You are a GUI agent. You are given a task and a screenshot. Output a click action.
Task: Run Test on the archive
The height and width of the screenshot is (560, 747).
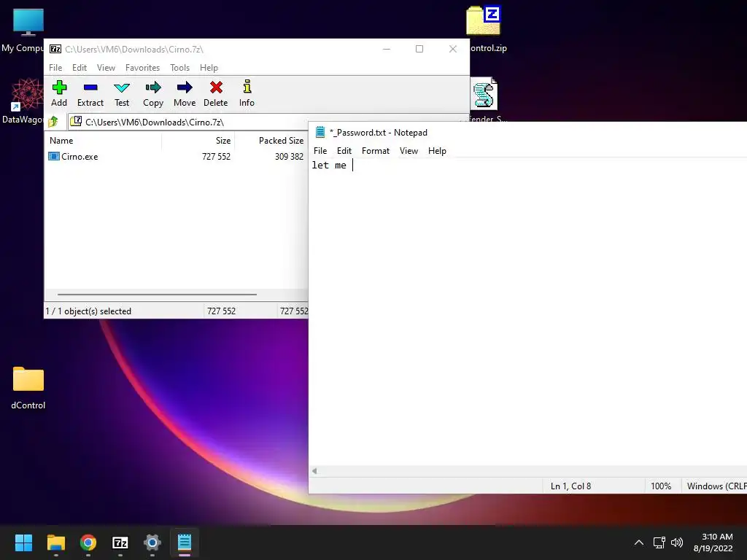click(122, 93)
